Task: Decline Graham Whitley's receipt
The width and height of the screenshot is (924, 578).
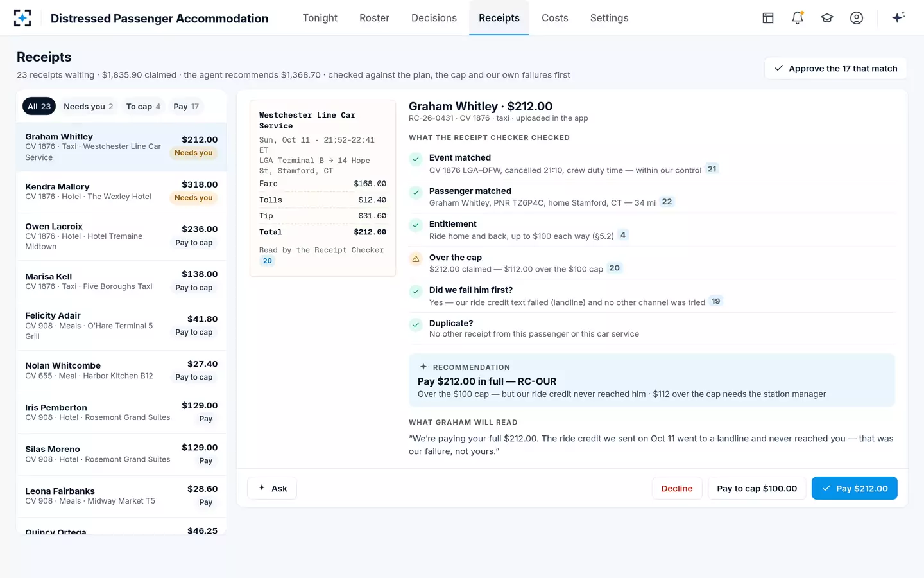Action: (677, 489)
